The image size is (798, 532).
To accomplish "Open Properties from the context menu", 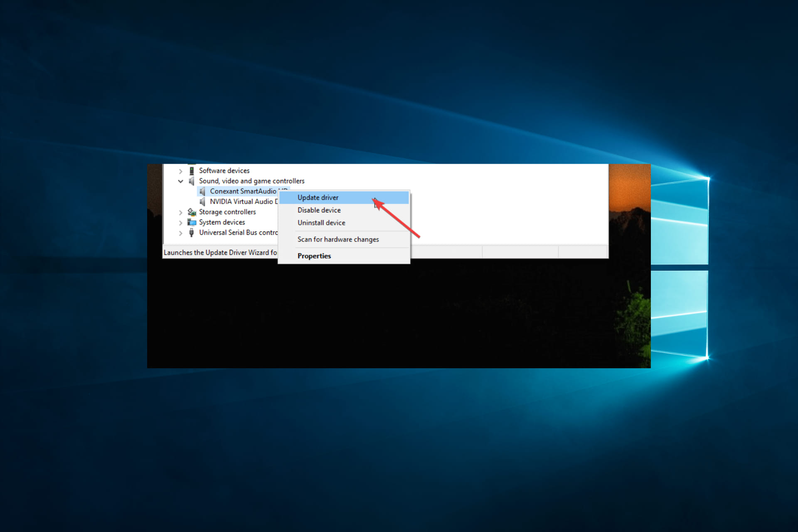I will [x=344, y=256].
